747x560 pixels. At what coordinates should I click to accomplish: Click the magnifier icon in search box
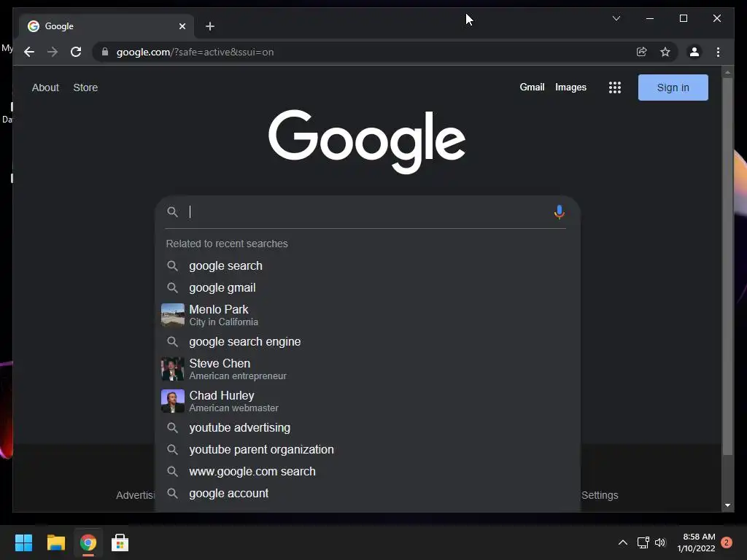click(172, 212)
